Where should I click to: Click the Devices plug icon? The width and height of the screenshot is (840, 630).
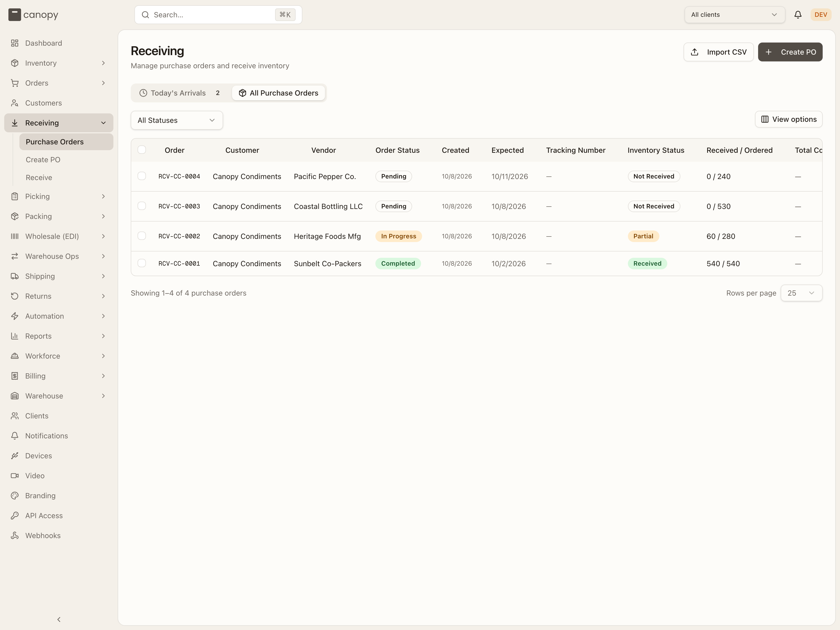15,456
